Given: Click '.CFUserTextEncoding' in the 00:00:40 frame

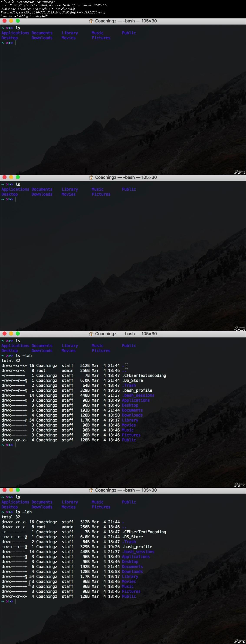Looking at the screenshot, I should (x=144, y=375).
